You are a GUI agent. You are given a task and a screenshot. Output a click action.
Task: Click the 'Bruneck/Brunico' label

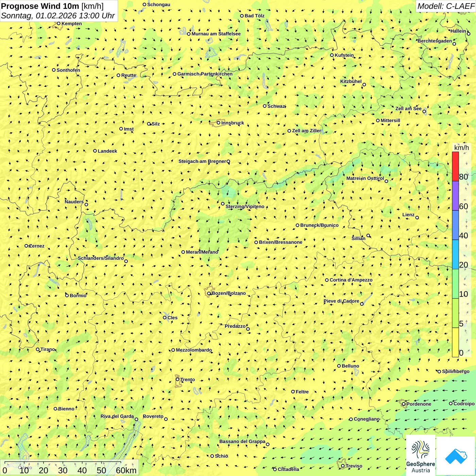coord(320,225)
